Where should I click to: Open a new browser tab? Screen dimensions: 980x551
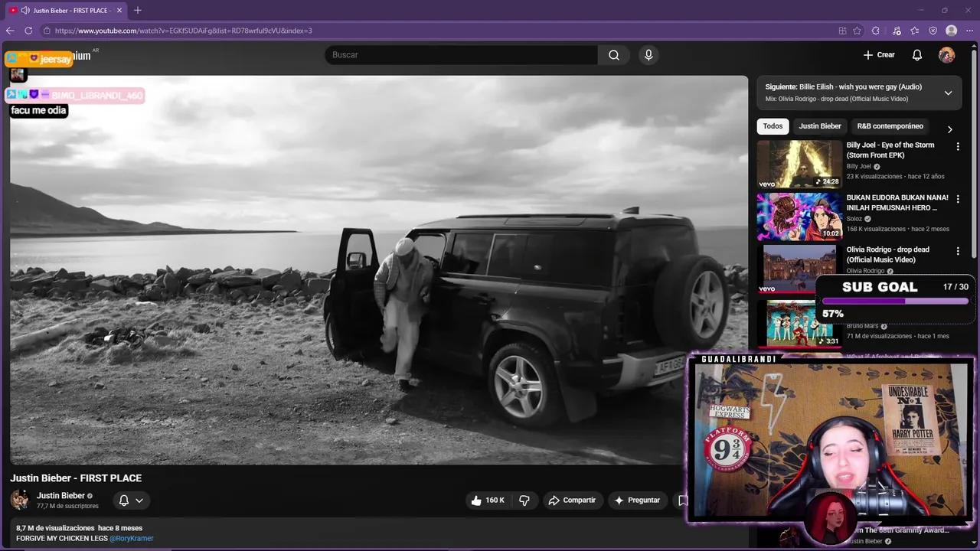tap(138, 10)
